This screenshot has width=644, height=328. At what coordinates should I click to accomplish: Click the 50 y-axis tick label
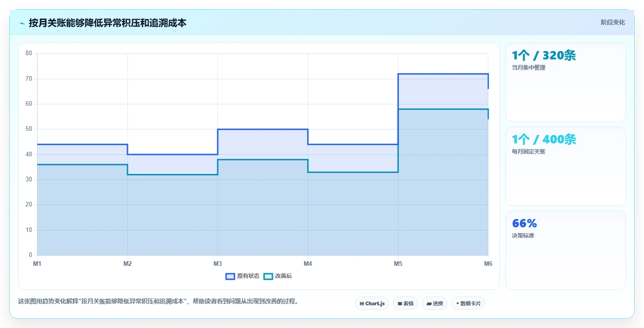pyautogui.click(x=29, y=129)
